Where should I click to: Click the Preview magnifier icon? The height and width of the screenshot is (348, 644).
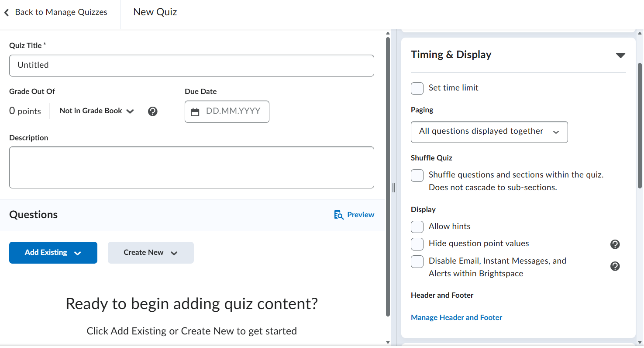[x=339, y=215]
